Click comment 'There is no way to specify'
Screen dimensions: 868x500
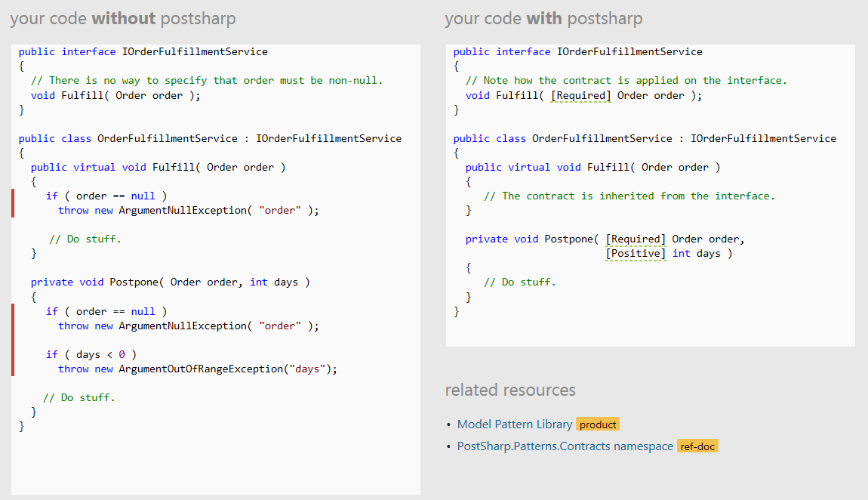click(x=207, y=80)
